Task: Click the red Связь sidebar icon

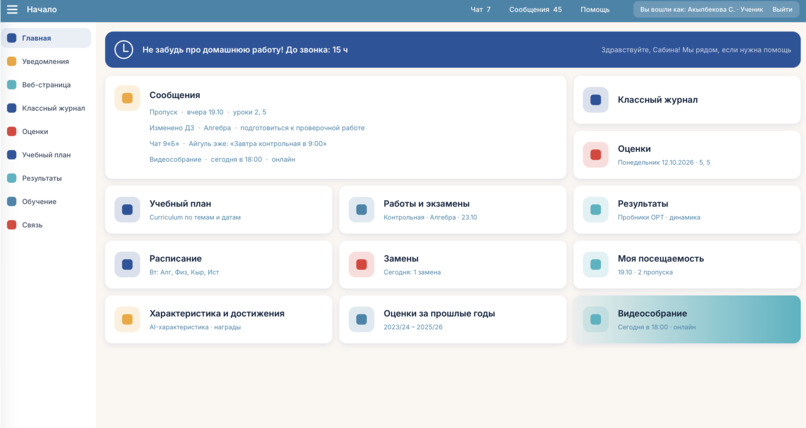Action: [x=11, y=225]
